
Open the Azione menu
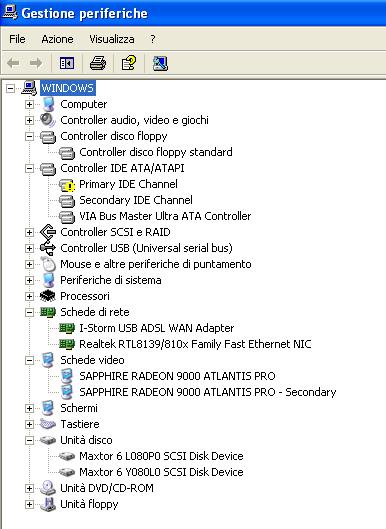tap(57, 39)
